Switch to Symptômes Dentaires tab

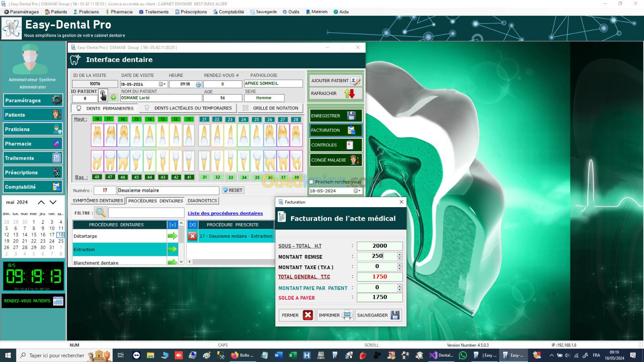[98, 201]
